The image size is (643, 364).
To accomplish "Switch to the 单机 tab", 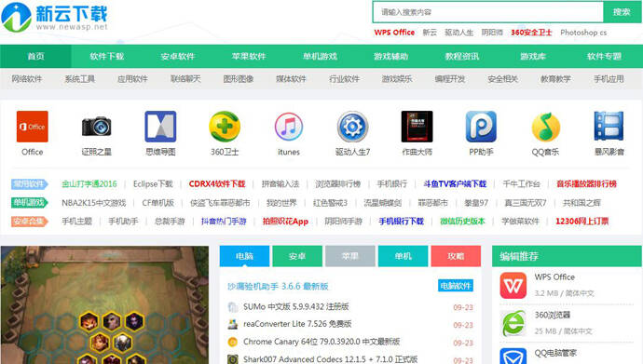I will click(404, 256).
